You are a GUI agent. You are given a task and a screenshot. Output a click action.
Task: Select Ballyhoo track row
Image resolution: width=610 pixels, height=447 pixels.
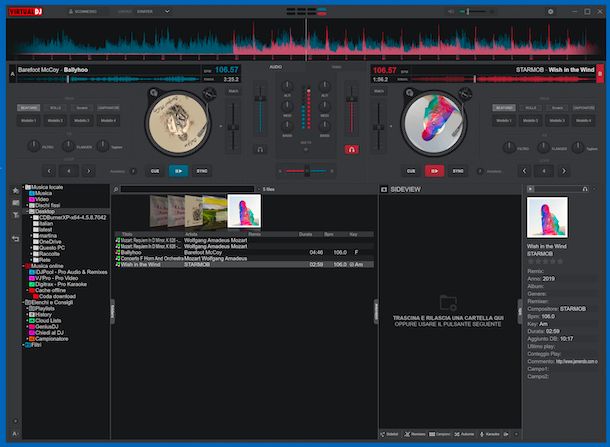244,252
